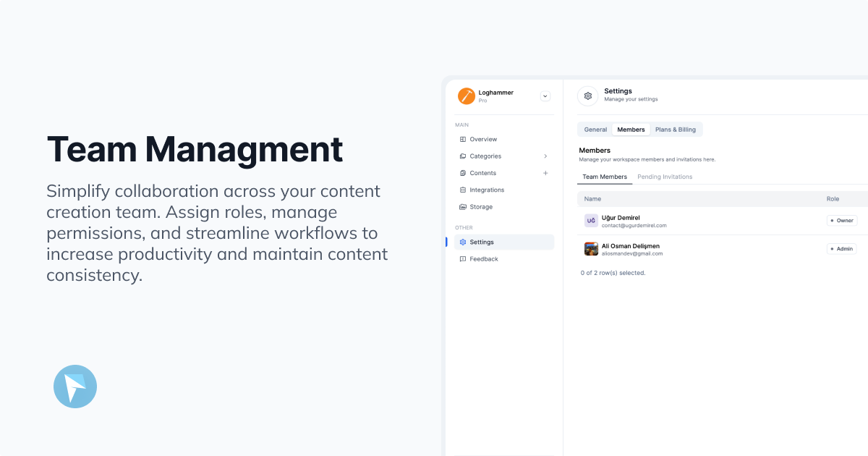Click the Loghammer orange workspace avatar
The image size is (868, 456).
click(x=467, y=96)
